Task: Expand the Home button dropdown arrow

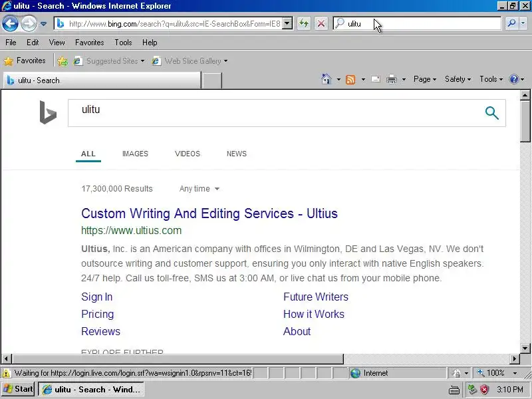Action: click(338, 79)
